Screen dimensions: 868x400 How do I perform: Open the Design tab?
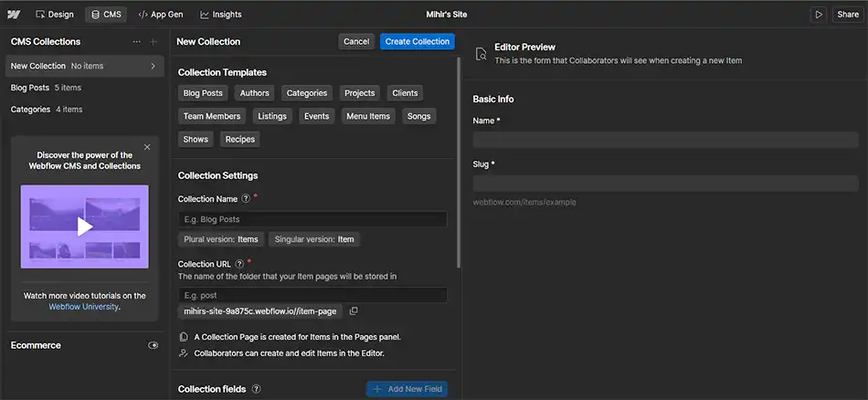[54, 15]
